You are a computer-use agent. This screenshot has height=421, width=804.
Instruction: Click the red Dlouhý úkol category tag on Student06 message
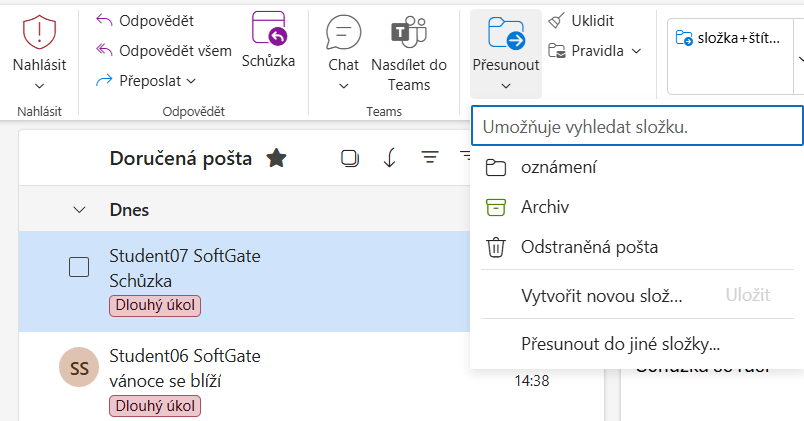(x=155, y=405)
